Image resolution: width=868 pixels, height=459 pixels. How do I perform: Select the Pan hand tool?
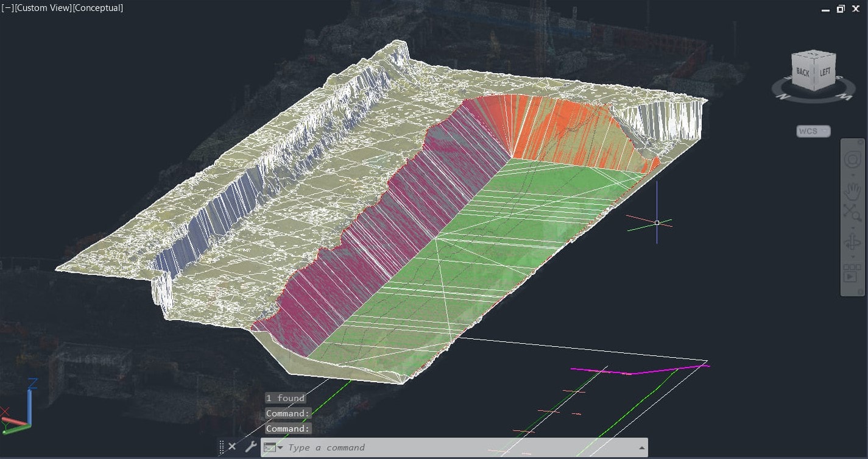pyautogui.click(x=852, y=192)
